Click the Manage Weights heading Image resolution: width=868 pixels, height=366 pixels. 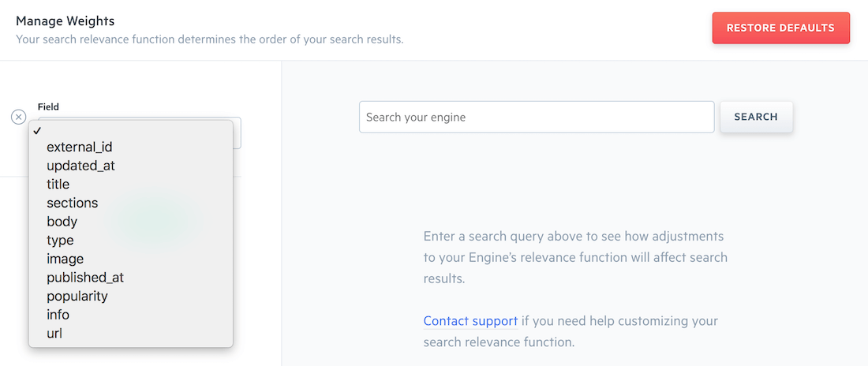pyautogui.click(x=65, y=21)
